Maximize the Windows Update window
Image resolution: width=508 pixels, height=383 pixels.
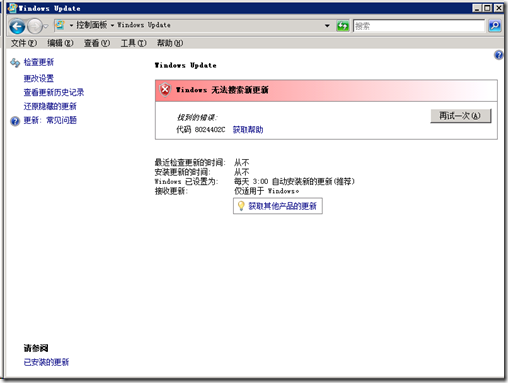coord(488,8)
